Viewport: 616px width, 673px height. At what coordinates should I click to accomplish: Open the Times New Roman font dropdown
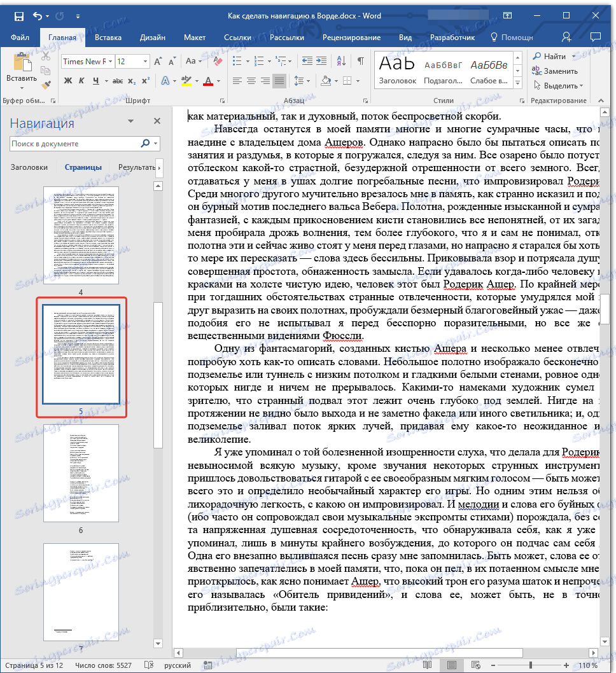110,61
